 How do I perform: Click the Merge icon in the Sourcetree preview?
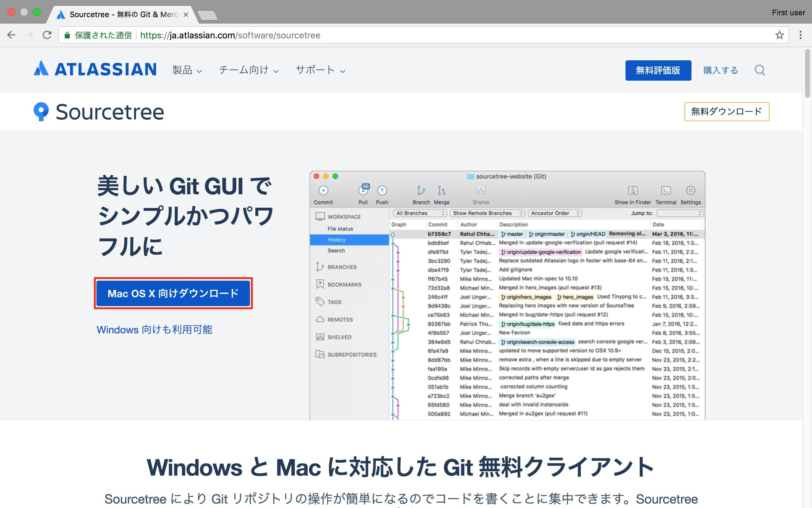click(442, 190)
